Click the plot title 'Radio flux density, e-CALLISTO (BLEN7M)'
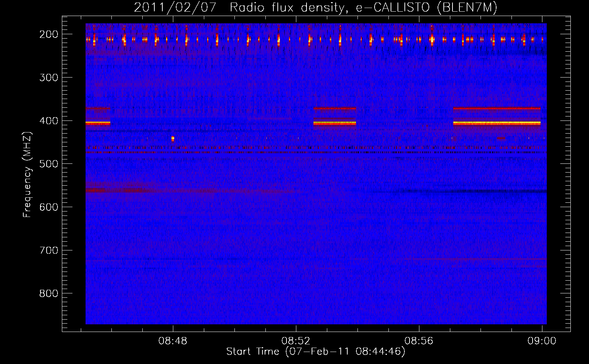The image size is (589, 364). point(363,7)
